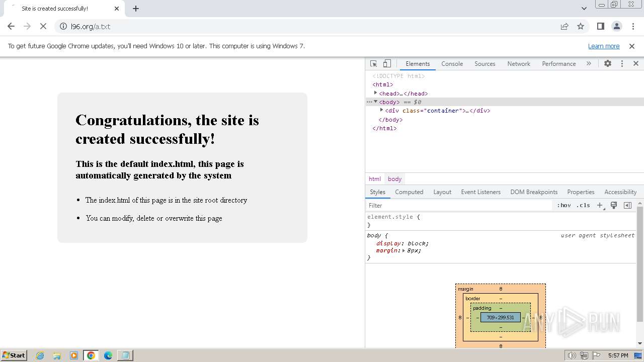Focus the styles Filter field
Viewport: 644px width, 362px height.
coord(459,205)
